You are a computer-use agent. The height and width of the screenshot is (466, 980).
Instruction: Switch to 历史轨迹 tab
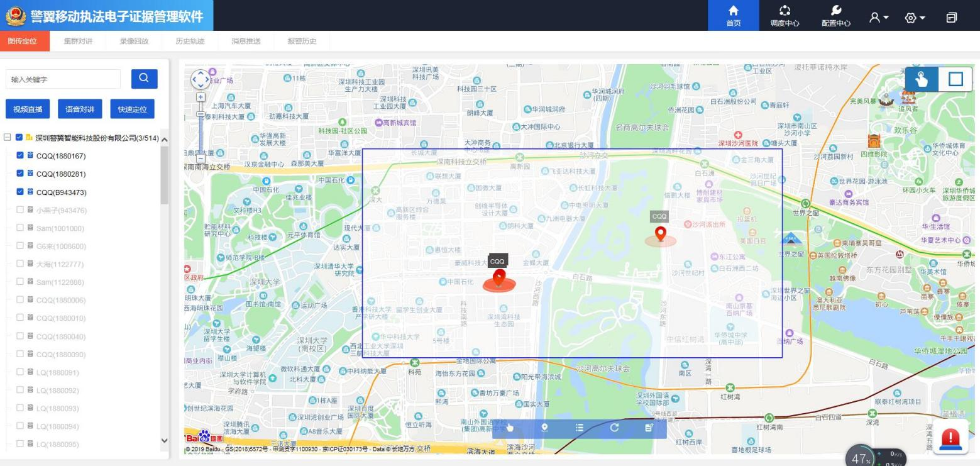click(190, 41)
